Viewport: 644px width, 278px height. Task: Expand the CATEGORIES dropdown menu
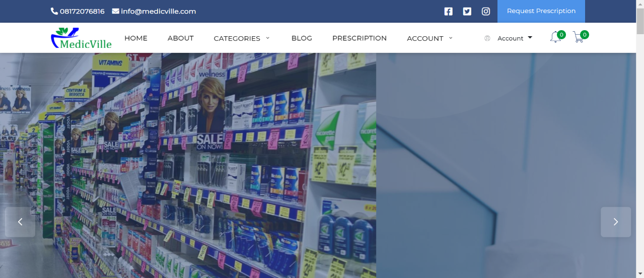point(242,38)
